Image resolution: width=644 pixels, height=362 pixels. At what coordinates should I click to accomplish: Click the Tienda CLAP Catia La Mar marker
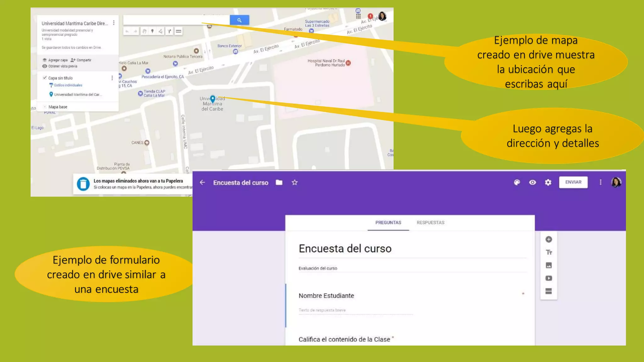141,93
